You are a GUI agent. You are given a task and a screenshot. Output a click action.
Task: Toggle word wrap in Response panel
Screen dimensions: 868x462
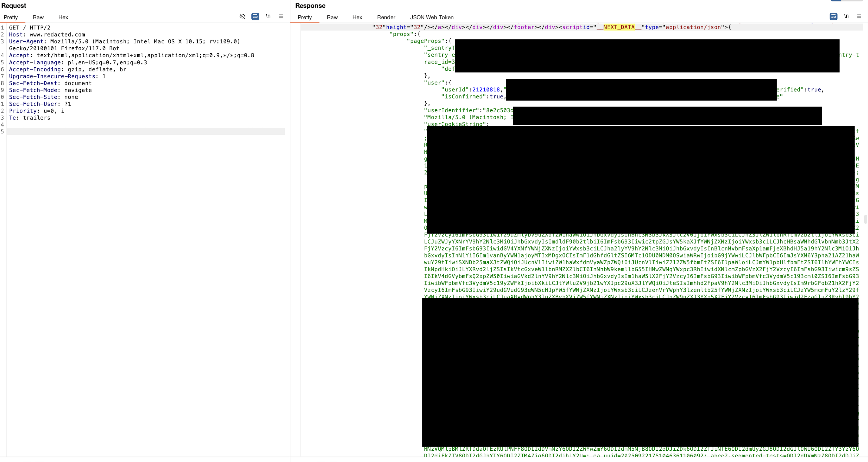click(833, 16)
